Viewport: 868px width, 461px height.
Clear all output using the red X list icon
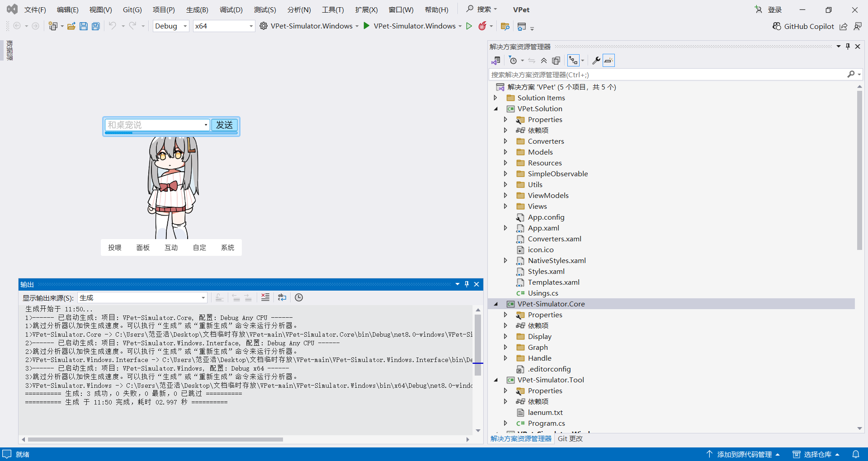point(265,297)
